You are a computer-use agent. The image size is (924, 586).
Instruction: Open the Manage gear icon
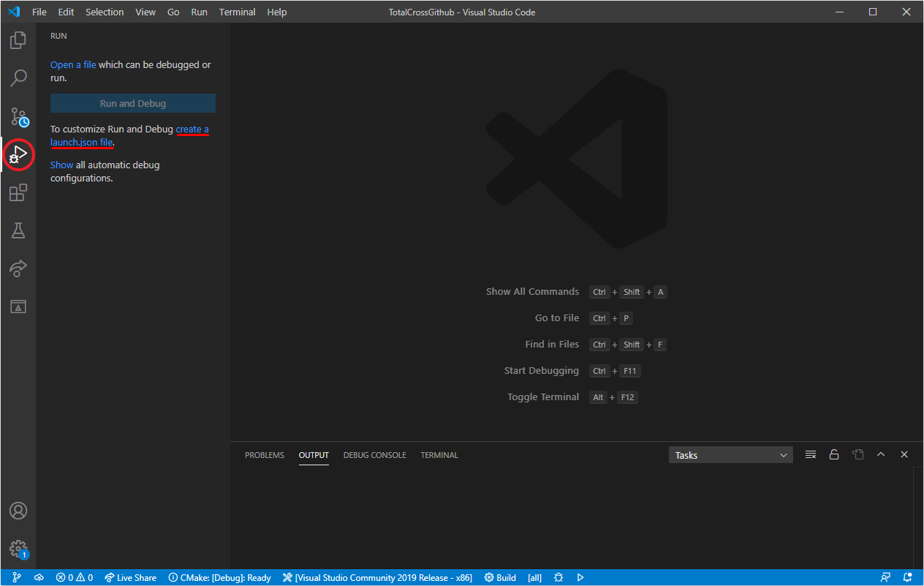click(18, 549)
